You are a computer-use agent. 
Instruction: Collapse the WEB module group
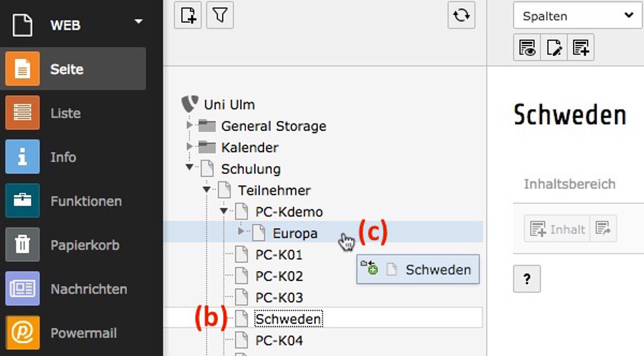pyautogui.click(x=138, y=21)
